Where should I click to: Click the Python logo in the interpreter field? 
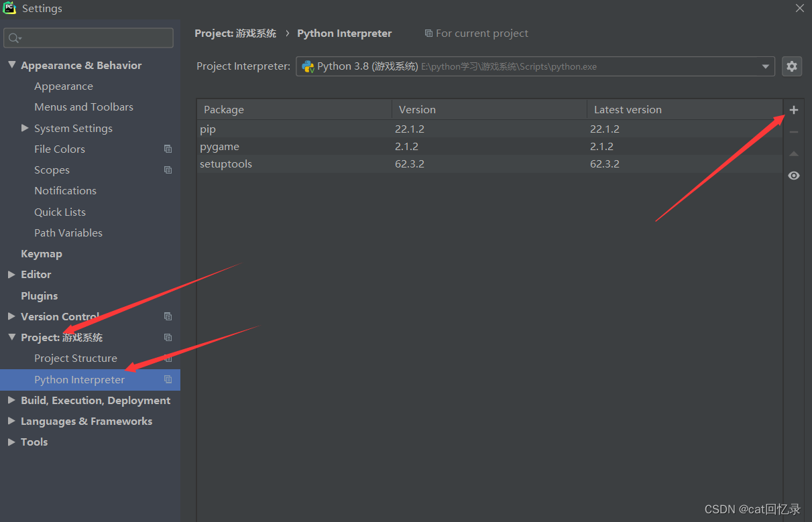click(x=308, y=66)
